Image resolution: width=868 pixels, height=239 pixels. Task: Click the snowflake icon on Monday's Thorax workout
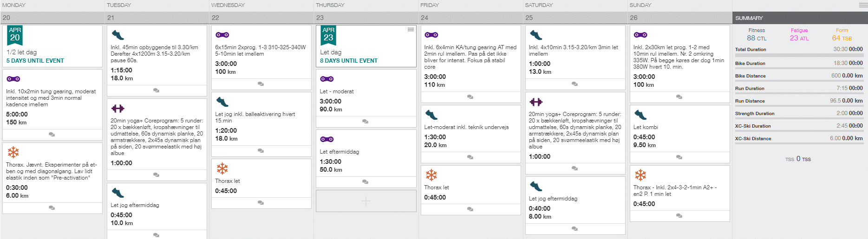[13, 152]
